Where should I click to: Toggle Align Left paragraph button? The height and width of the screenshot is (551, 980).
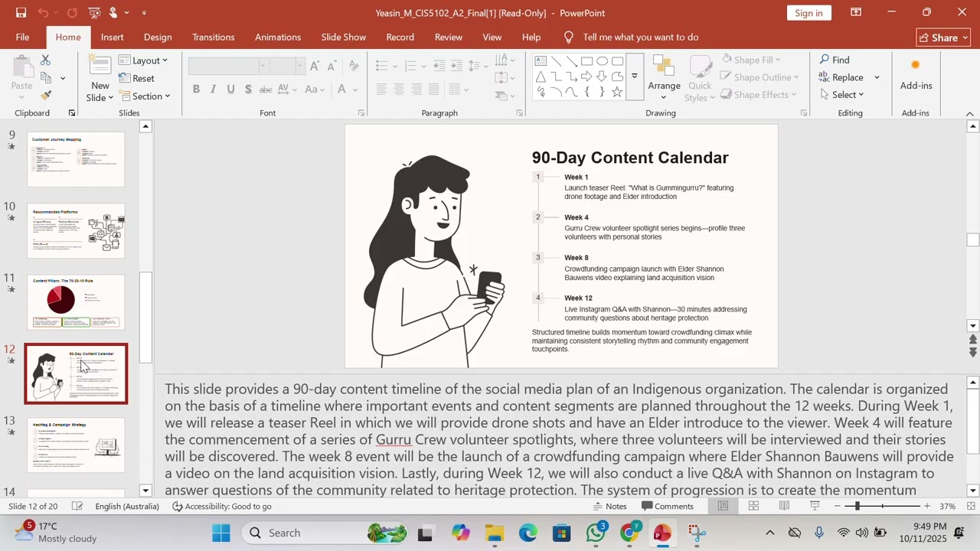[381, 90]
